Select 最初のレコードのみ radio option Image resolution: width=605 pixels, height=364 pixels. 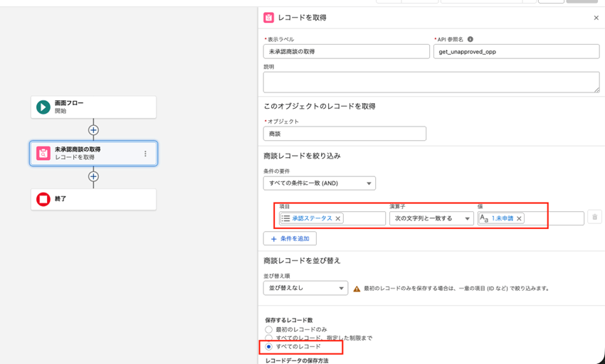click(268, 330)
